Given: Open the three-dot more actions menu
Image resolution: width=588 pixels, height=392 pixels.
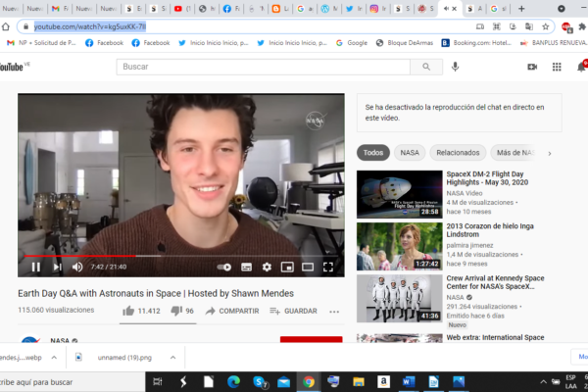Looking at the screenshot, I should click(x=334, y=312).
